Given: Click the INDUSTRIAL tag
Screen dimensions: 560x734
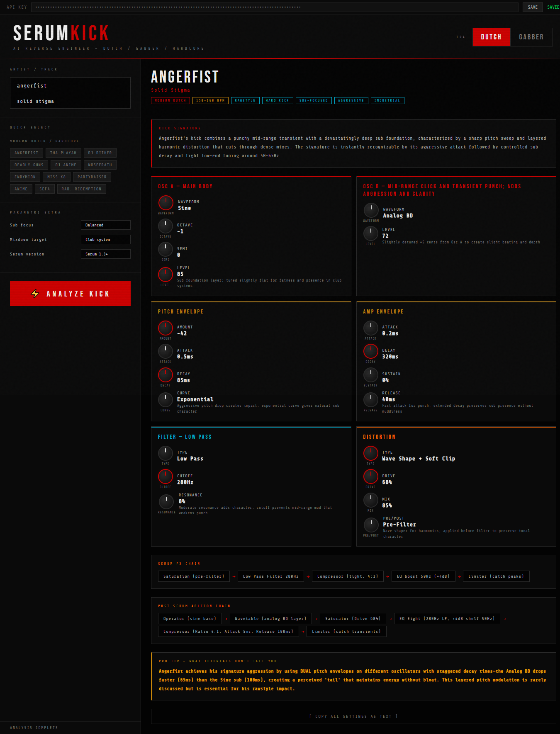Looking at the screenshot, I should (x=387, y=100).
